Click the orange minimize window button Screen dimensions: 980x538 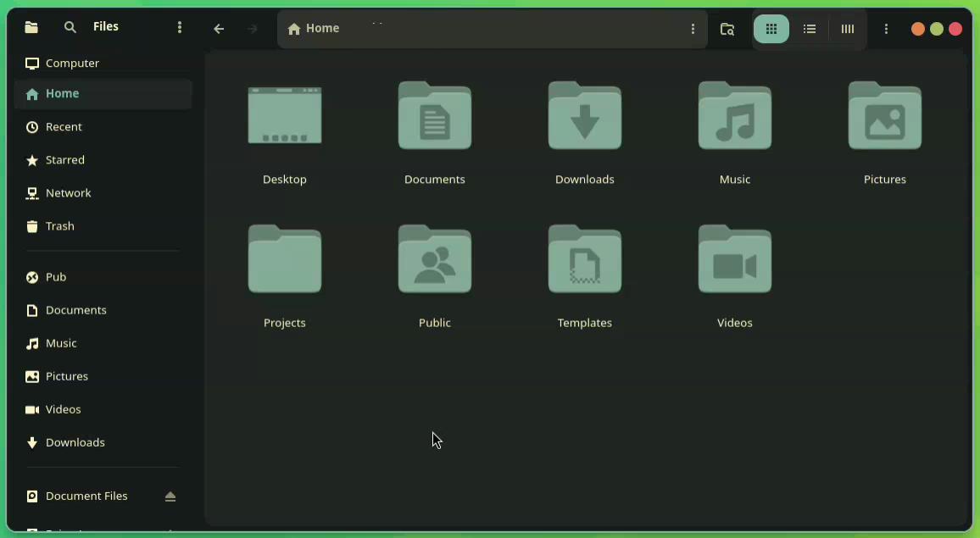(x=917, y=29)
